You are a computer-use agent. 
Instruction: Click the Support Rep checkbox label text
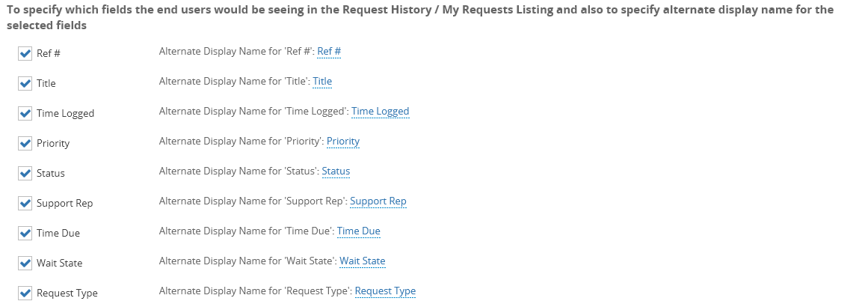click(x=64, y=204)
